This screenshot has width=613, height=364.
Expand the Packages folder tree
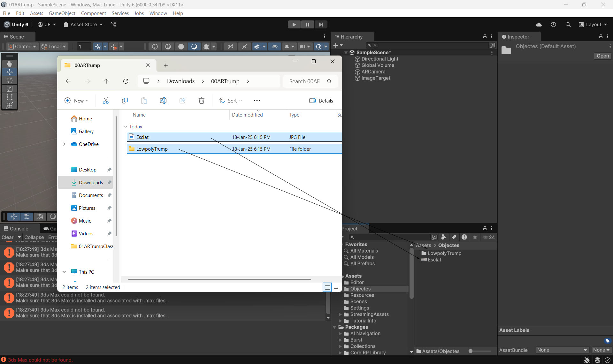[334, 327]
